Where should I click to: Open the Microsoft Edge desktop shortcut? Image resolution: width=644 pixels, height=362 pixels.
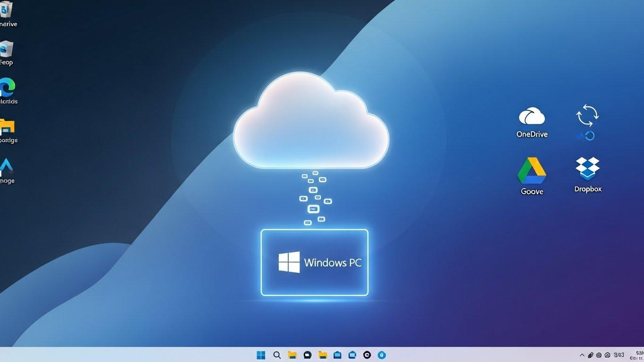coord(7,87)
